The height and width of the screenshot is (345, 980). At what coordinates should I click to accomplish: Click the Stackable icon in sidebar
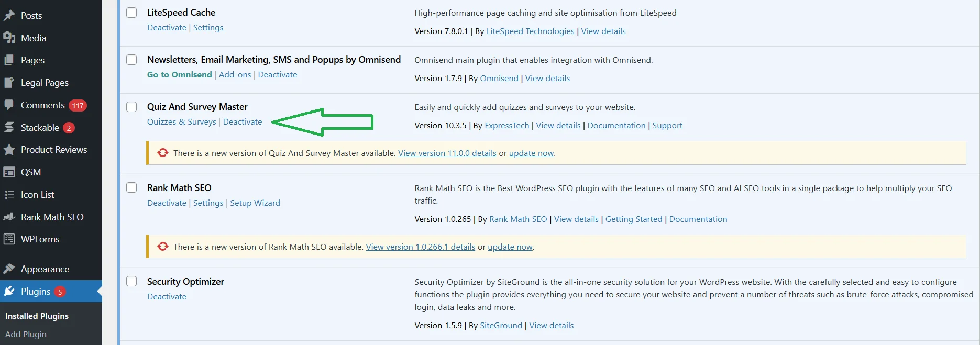click(9, 128)
